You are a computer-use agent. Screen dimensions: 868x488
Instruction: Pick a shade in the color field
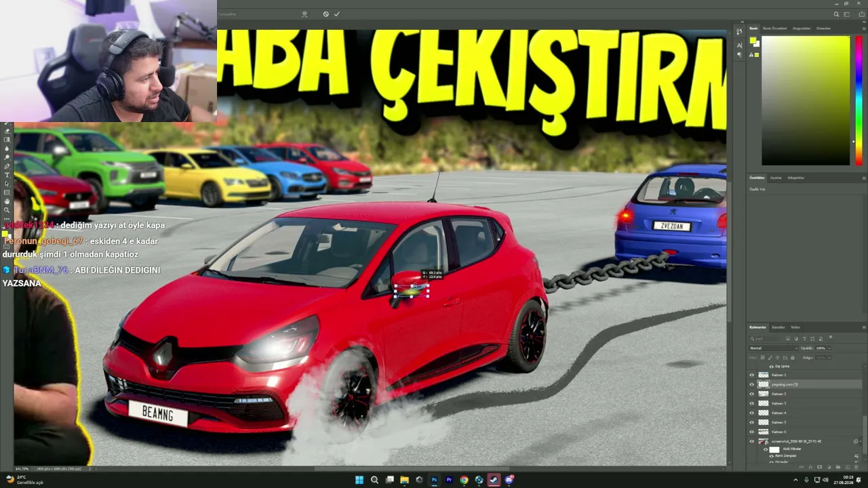pyautogui.click(x=806, y=100)
